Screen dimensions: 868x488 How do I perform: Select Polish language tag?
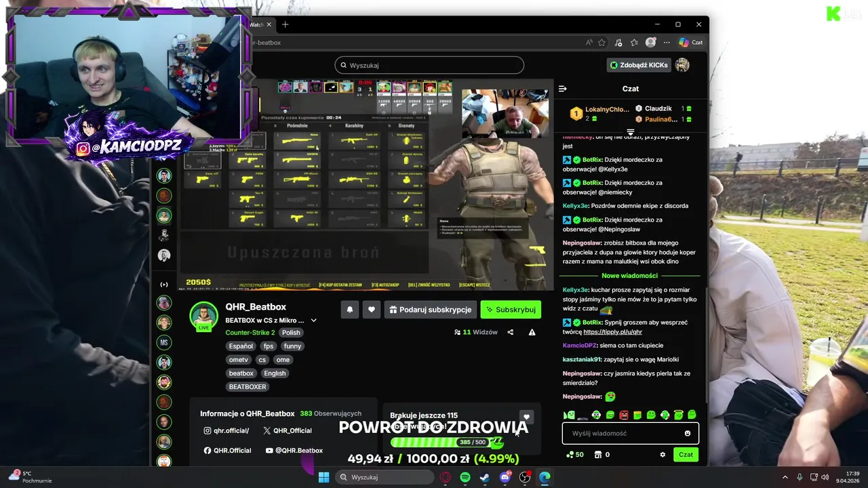pyautogui.click(x=291, y=333)
